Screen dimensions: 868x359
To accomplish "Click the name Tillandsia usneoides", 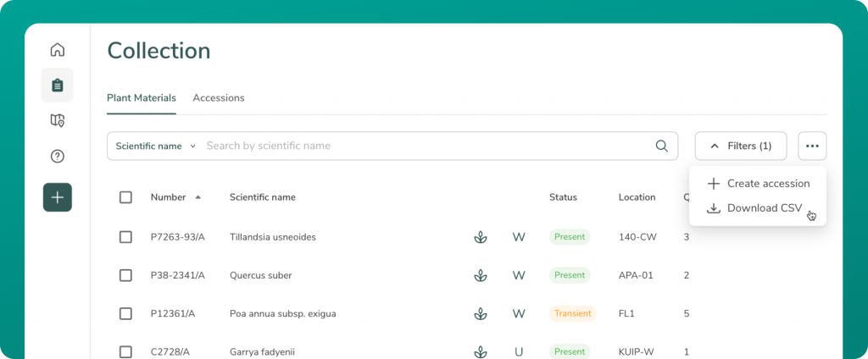I will coord(273,237).
